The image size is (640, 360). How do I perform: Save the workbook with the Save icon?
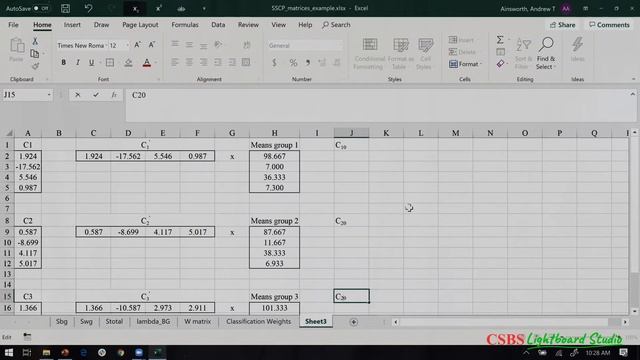coord(65,8)
